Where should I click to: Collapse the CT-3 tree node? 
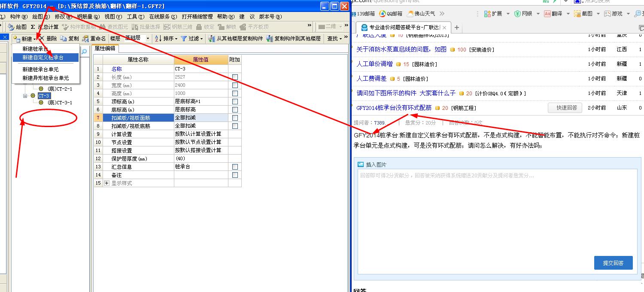(25, 96)
